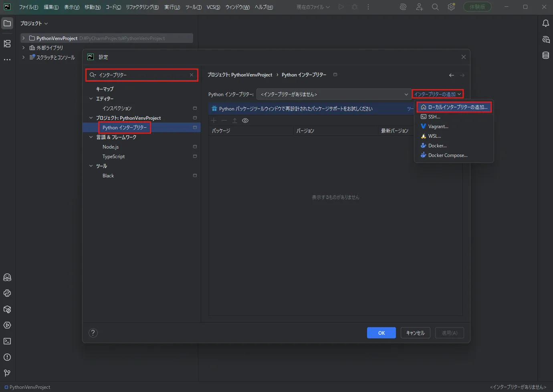Image resolution: width=553 pixels, height=392 pixels.
Task: Focus the settings search input field
Action: click(142, 75)
